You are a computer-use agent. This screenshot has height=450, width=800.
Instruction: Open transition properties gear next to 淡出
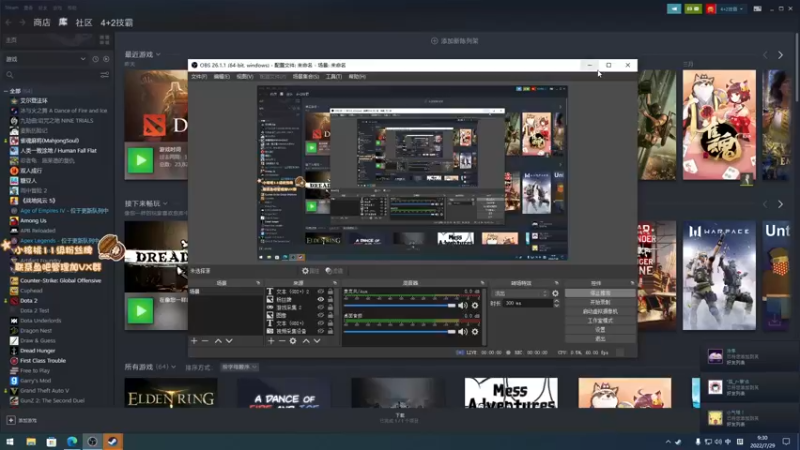[555, 293]
